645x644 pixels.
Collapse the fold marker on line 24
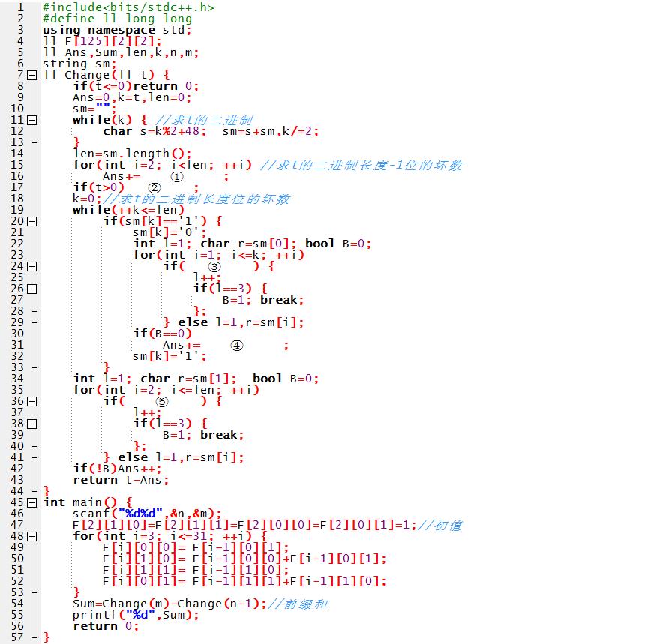(31, 266)
